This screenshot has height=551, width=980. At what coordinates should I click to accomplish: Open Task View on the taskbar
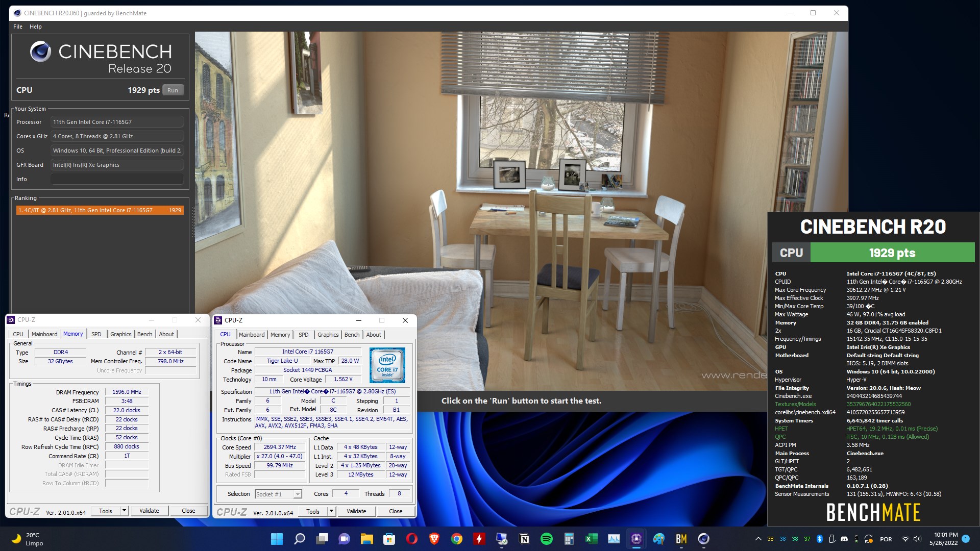click(322, 539)
